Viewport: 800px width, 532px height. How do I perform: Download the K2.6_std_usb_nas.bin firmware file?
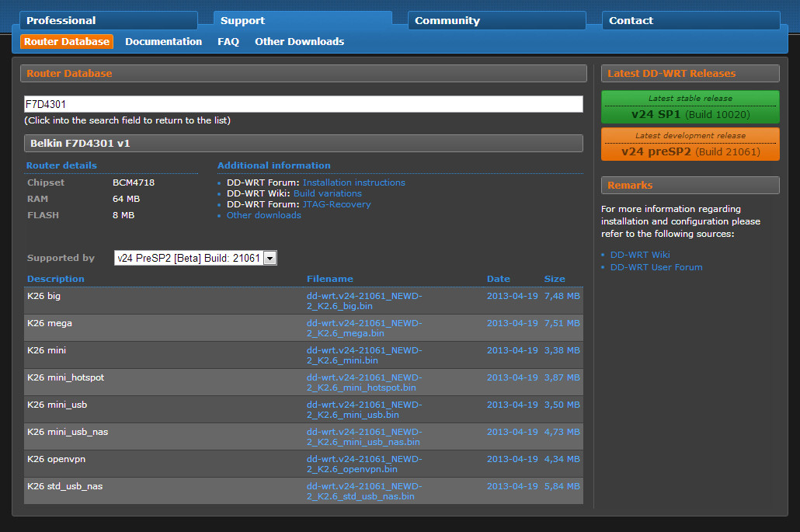coord(364,491)
